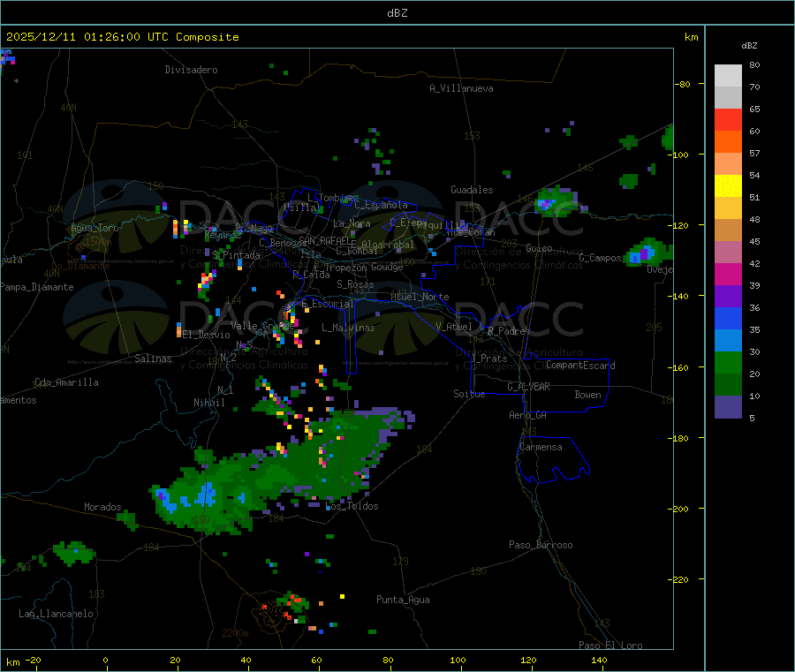This screenshot has width=795, height=672.
Task: Click the Morados map label
Action: 103,507
